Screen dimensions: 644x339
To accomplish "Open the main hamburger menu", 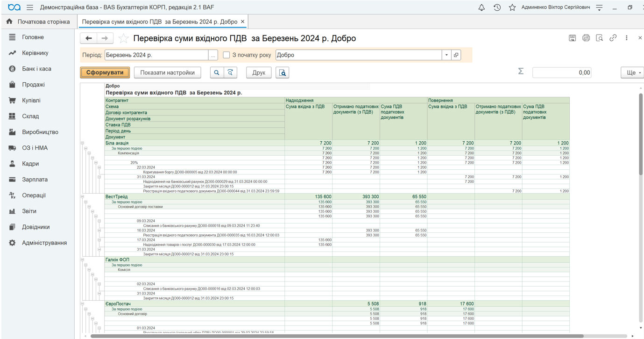I will (30, 7).
